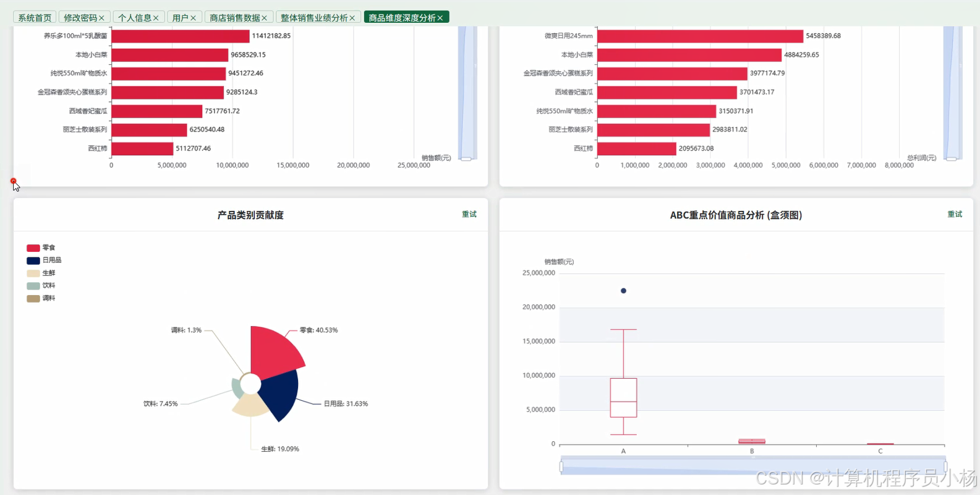
Task: Close the 商品维度深度分析 tab
Action: (440, 18)
